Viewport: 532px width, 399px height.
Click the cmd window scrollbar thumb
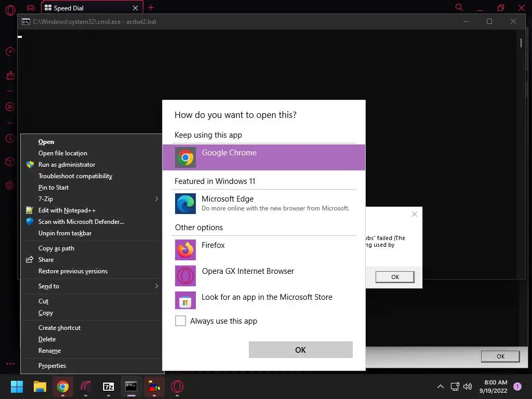521,43
